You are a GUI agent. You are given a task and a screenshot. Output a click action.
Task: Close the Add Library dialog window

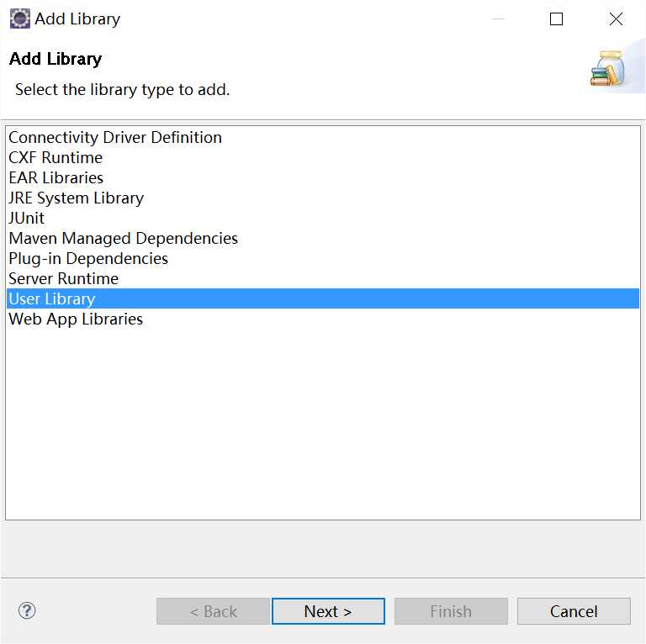click(x=616, y=18)
